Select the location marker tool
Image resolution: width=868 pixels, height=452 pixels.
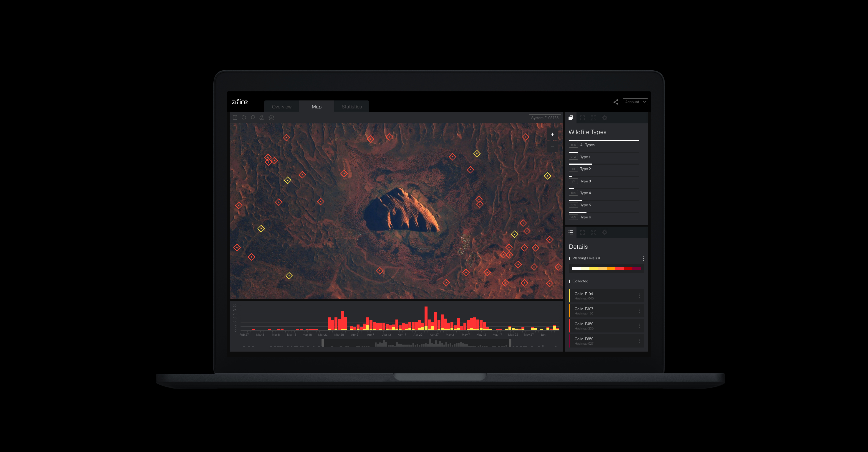click(x=261, y=118)
